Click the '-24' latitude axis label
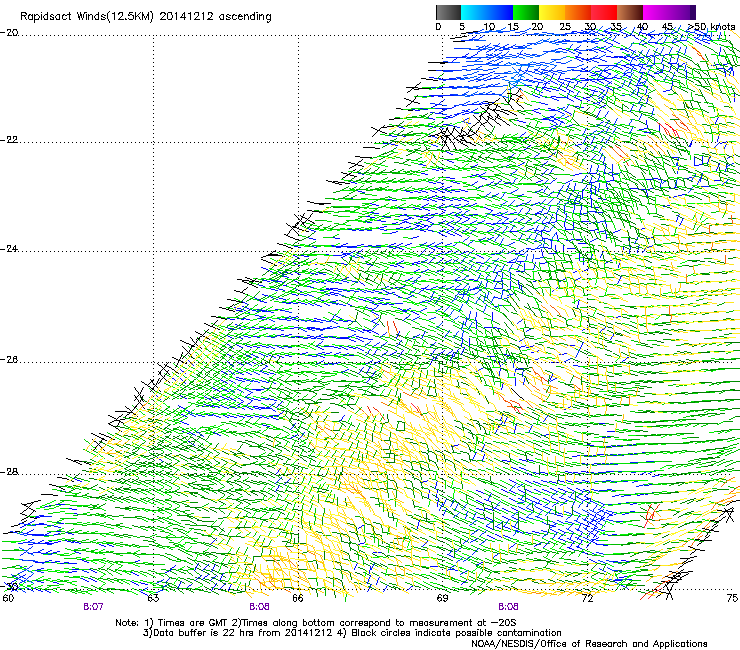 pyautogui.click(x=9, y=248)
